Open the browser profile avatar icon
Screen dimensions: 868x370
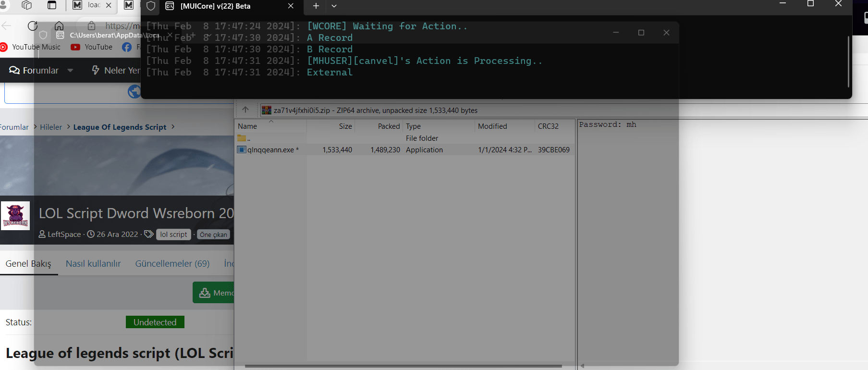tap(2, 5)
